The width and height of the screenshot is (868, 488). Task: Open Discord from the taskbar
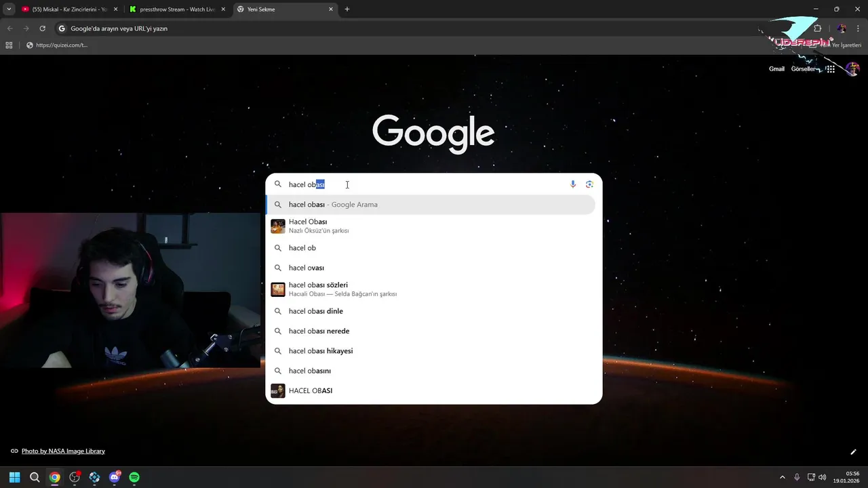(x=115, y=477)
